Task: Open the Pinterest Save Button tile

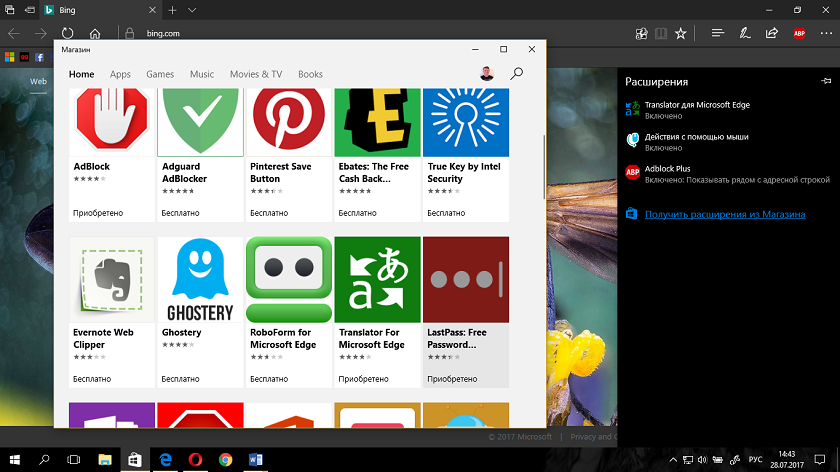Action: (x=289, y=155)
